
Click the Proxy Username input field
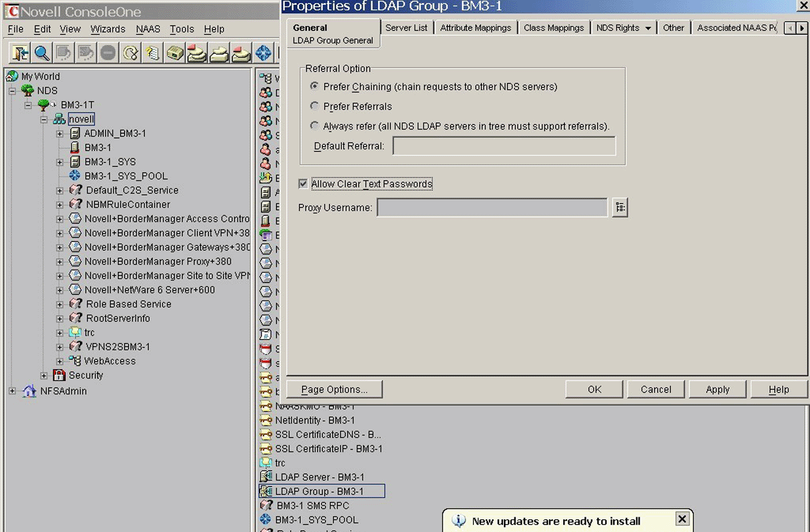[x=493, y=207]
